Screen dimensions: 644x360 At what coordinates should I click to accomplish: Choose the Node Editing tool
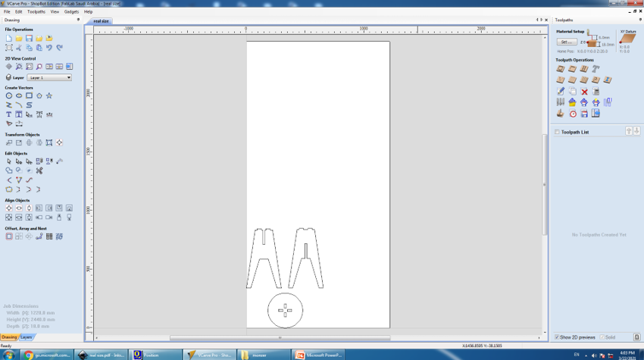[x=19, y=161]
